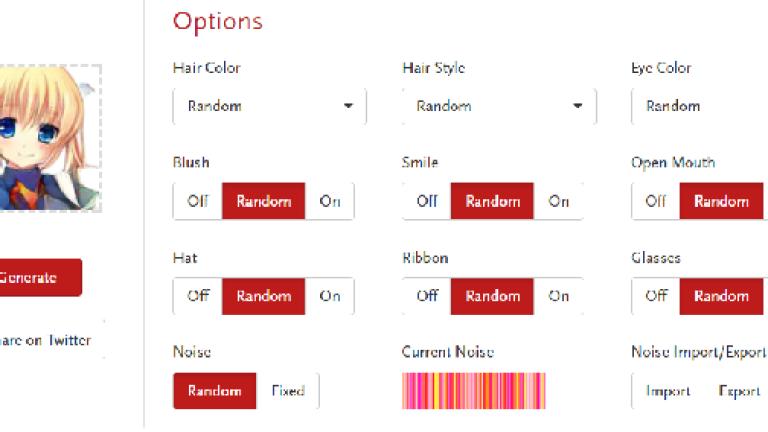This screenshot has height=432, width=768.
Task: Turn Open Mouth off
Action: pos(655,201)
